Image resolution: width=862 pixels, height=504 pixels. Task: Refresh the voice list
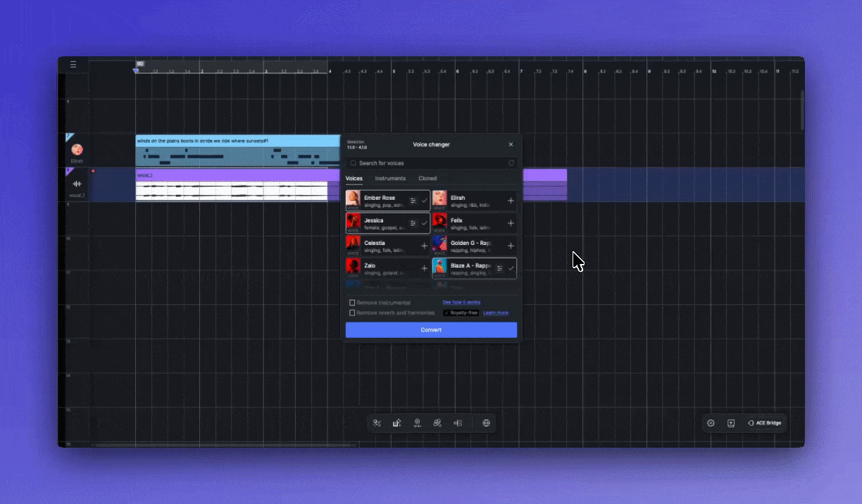coord(511,163)
